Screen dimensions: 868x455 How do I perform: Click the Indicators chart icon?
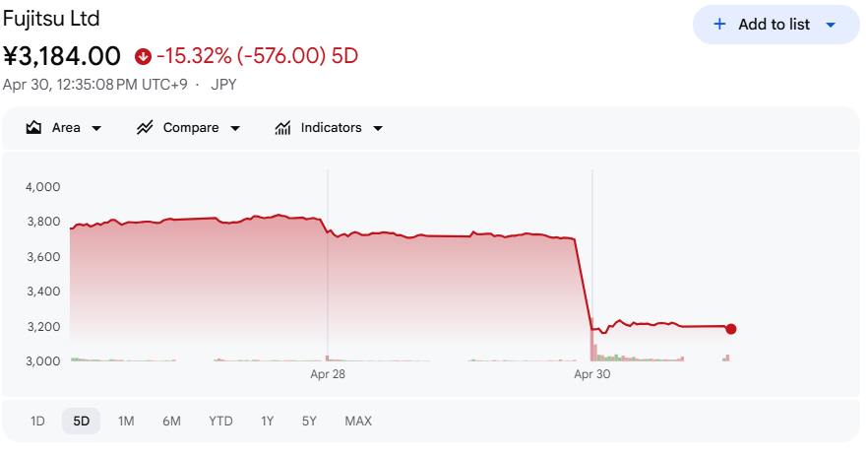283,128
